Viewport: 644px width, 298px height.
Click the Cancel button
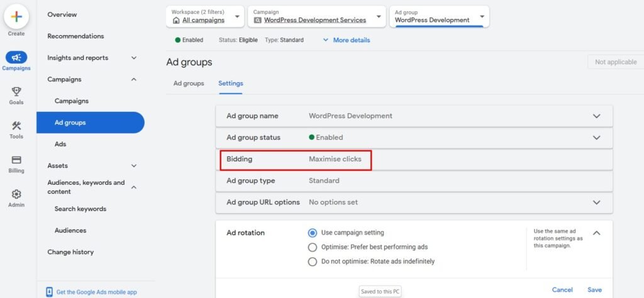[562, 290]
